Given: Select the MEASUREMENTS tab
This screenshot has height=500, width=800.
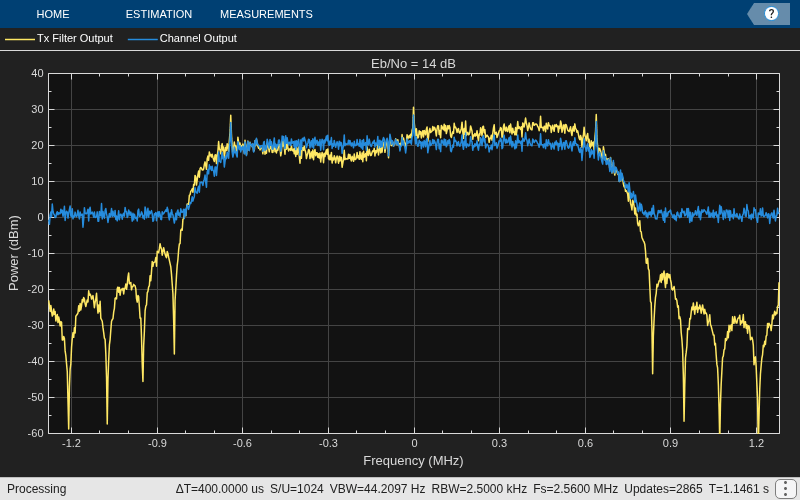Looking at the screenshot, I should click(x=266, y=14).
